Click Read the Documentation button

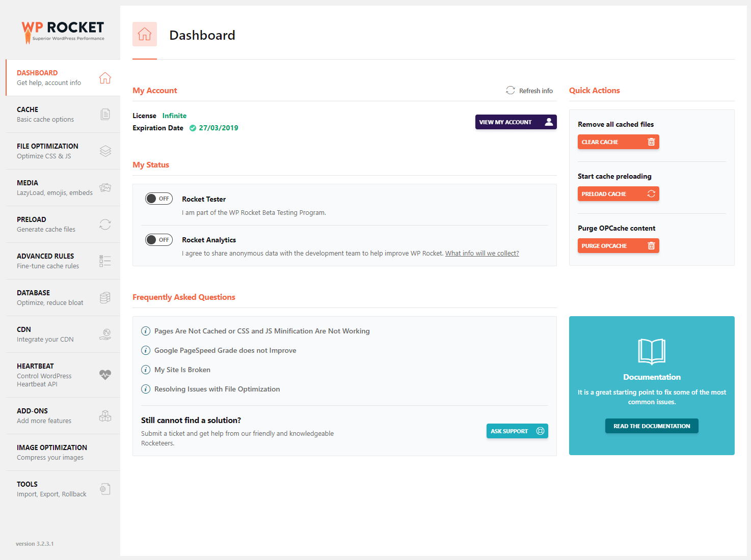pyautogui.click(x=652, y=426)
